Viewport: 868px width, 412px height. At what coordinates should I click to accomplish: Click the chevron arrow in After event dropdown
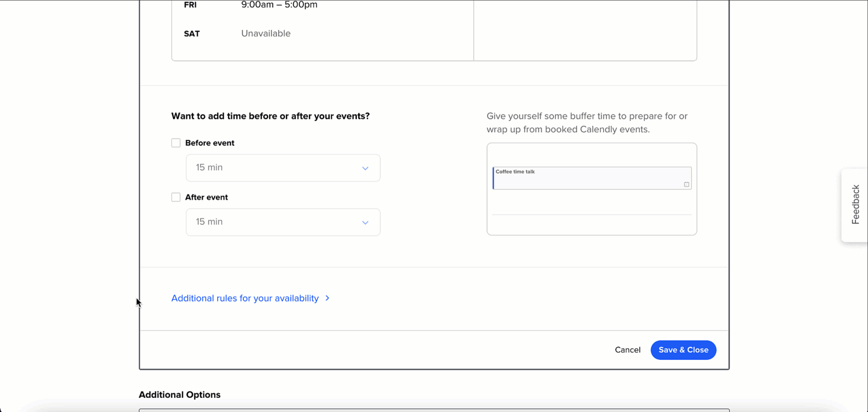tap(365, 223)
